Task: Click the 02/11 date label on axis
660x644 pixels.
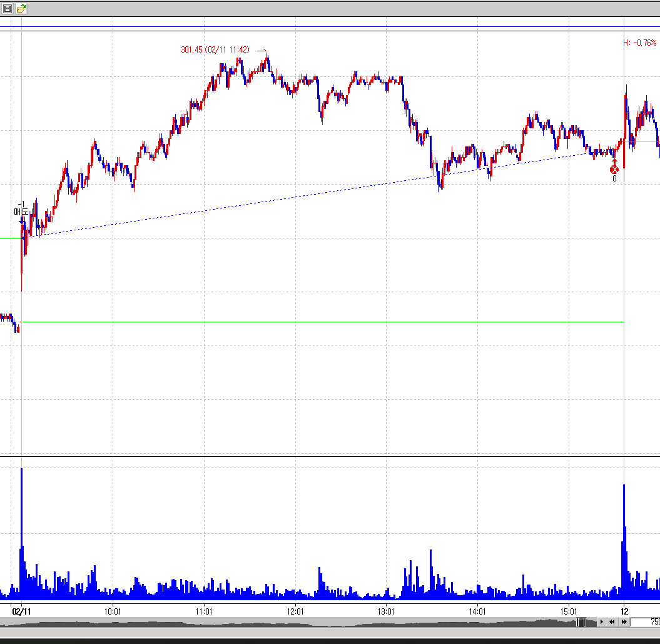Action: coord(21,610)
